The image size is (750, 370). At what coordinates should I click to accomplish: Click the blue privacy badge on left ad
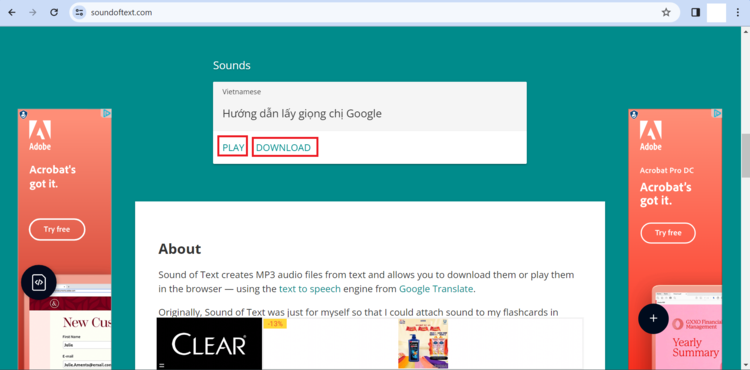(x=23, y=114)
